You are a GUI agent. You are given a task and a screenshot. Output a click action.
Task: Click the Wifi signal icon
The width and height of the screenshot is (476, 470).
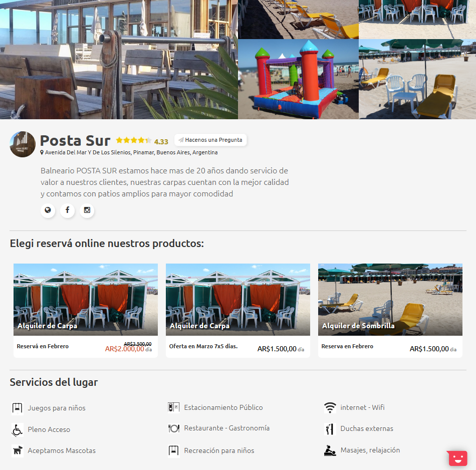(330, 407)
